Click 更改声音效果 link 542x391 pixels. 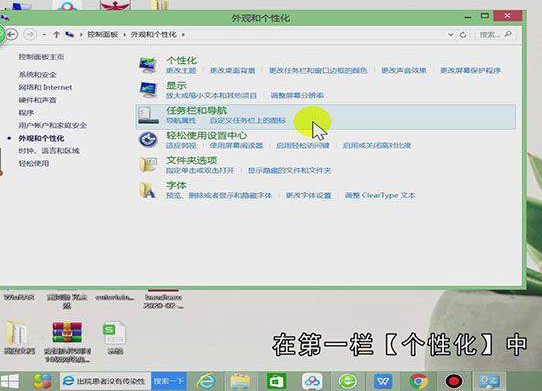click(404, 71)
